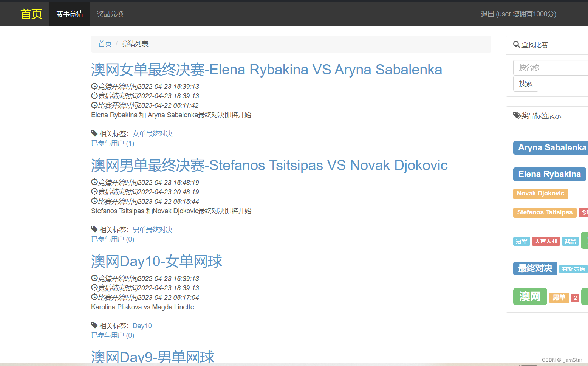588x366 pixels.
Task: Click the 竞猜列表 breadcrumb text
Action: pyautogui.click(x=135, y=44)
